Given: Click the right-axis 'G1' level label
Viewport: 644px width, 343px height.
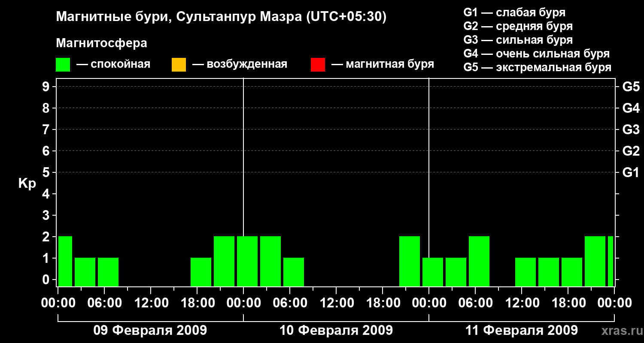Looking at the screenshot, I should click(x=631, y=172).
